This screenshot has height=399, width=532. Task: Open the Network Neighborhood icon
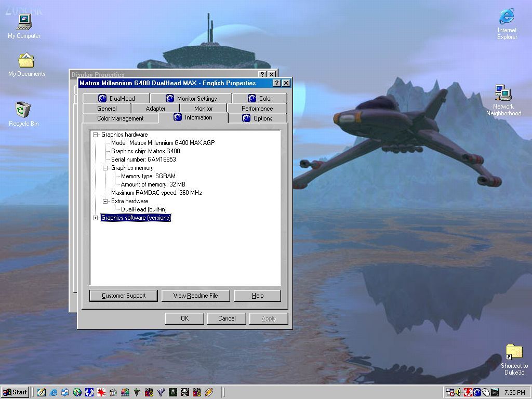[503, 94]
